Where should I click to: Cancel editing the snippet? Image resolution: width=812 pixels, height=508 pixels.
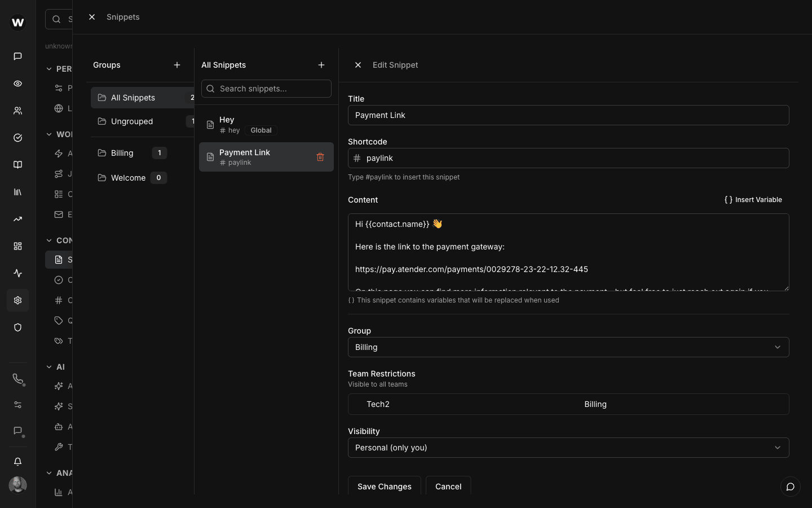tap(448, 487)
